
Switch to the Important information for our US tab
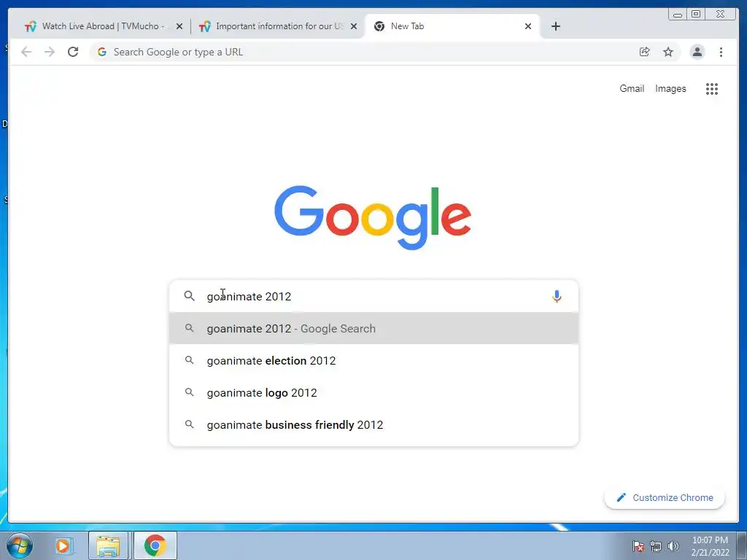279,26
